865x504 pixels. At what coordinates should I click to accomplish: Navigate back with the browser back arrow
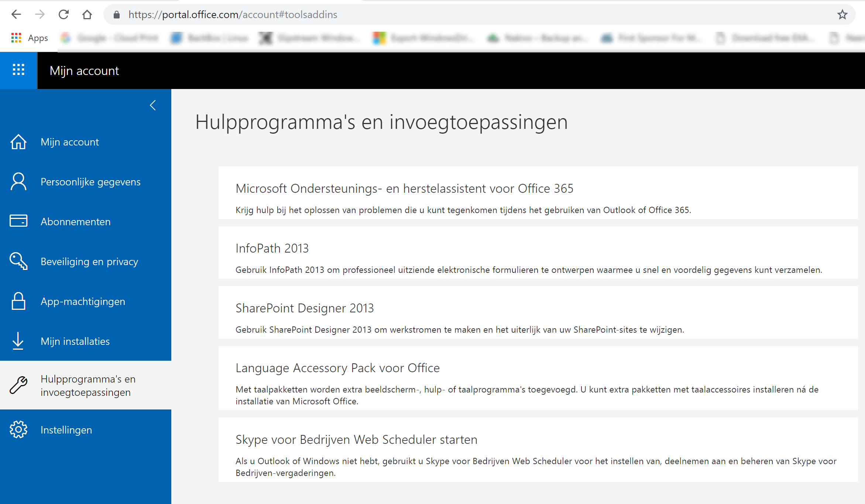pyautogui.click(x=16, y=14)
